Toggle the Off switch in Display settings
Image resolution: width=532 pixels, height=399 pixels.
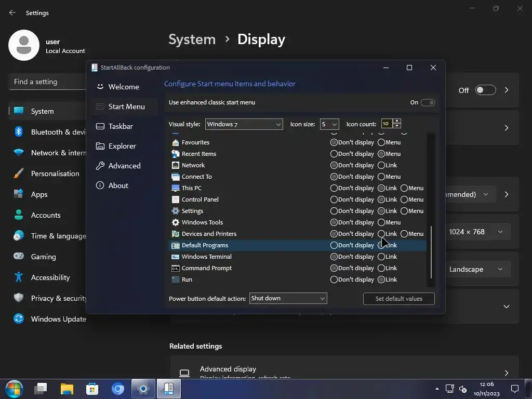pos(486,90)
